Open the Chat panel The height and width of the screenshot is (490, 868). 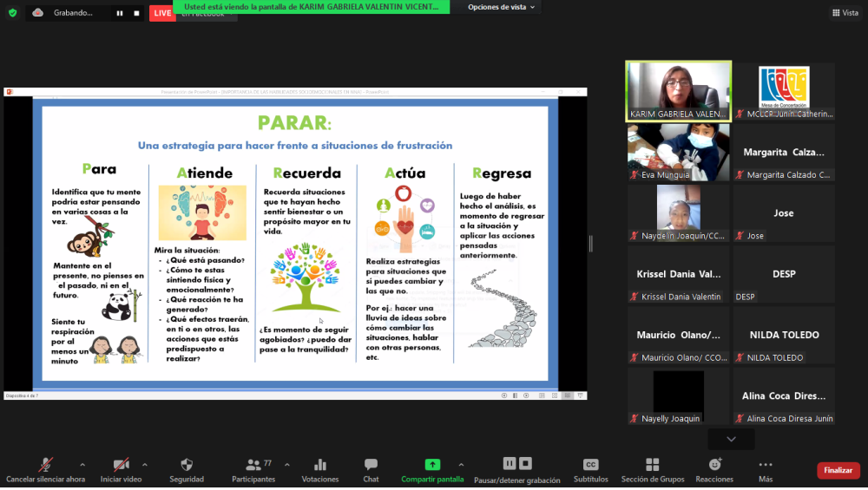pos(371,469)
